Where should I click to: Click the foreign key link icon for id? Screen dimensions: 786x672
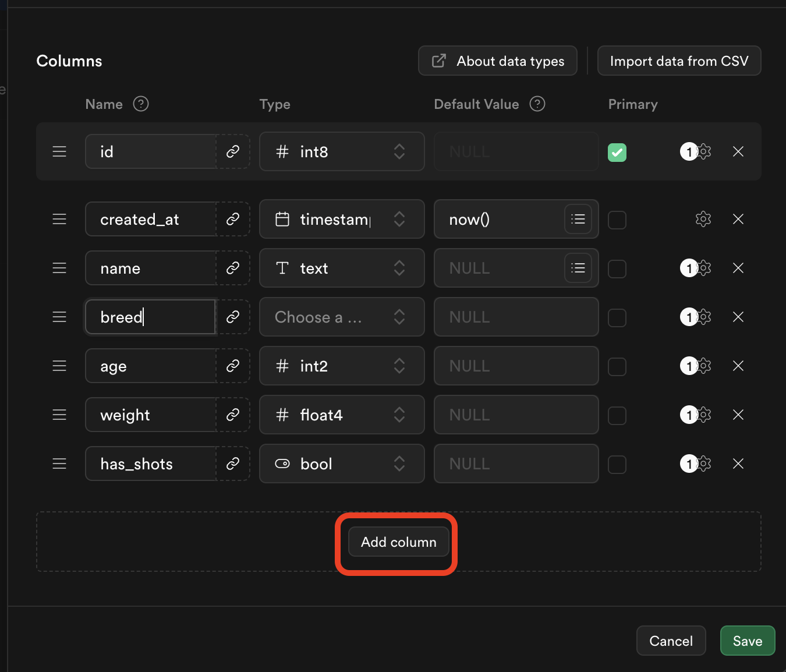coord(233,151)
